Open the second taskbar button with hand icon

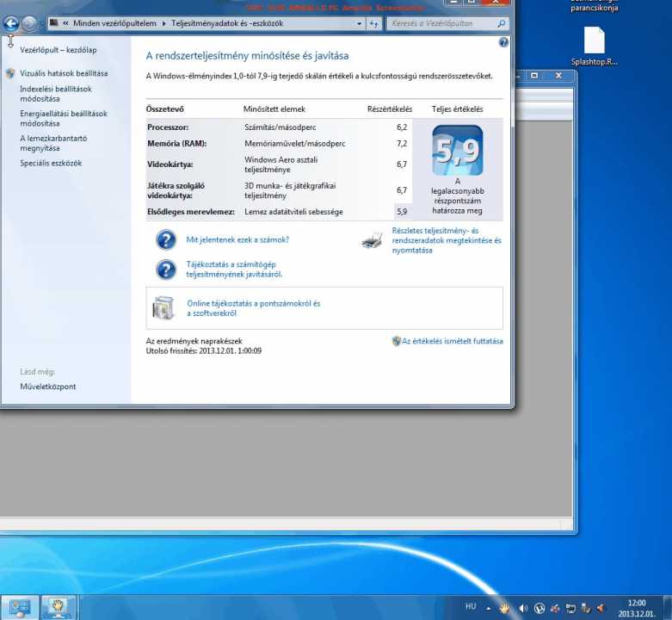coord(59,607)
